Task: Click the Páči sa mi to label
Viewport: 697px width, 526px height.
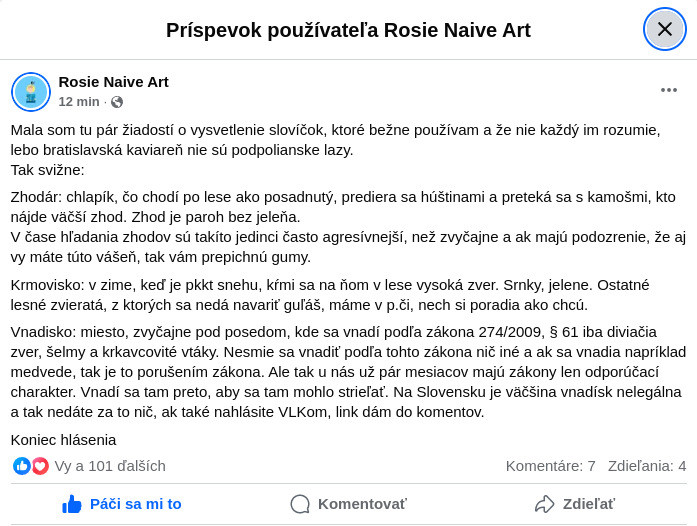Action: [136, 504]
